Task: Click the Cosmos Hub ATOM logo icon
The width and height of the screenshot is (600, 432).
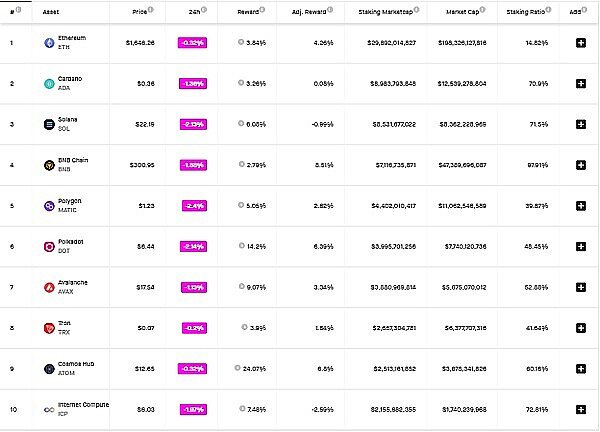Action: (49, 368)
